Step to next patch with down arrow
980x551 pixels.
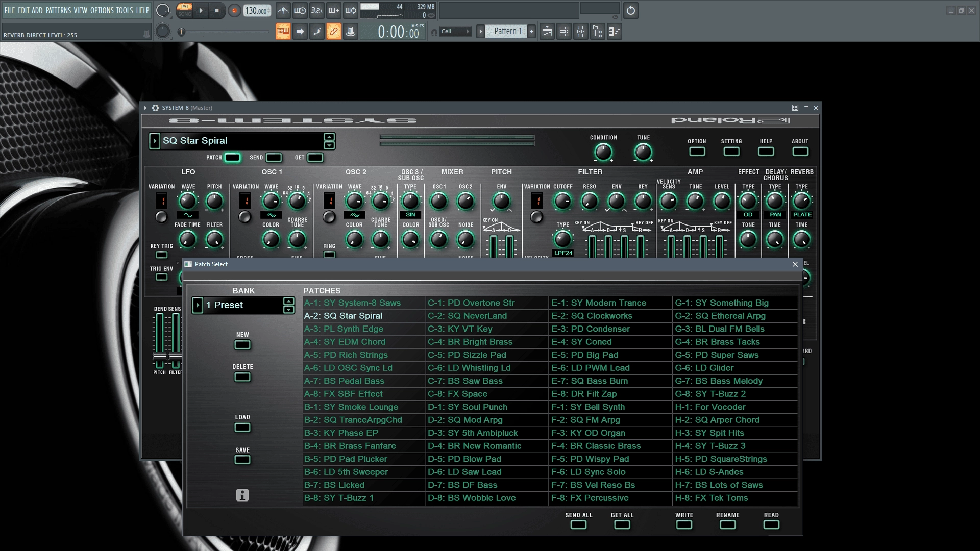click(x=329, y=145)
